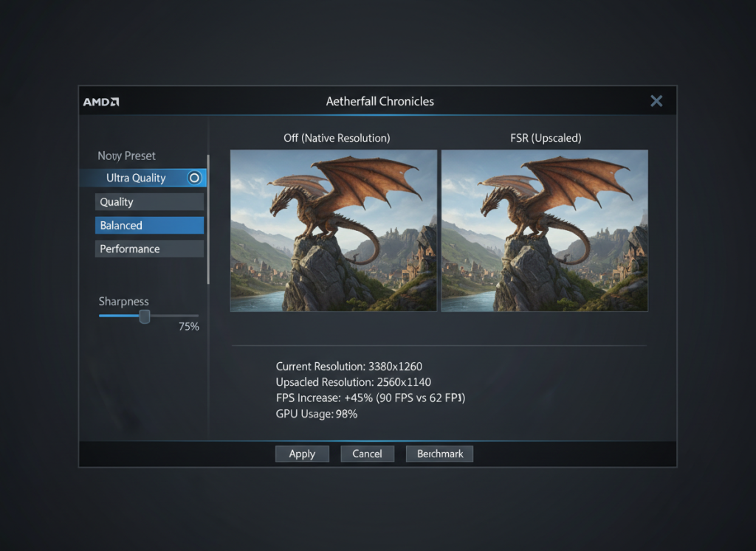Click the Preset heading label
Viewport: 756px width, 551px height.
click(x=127, y=156)
